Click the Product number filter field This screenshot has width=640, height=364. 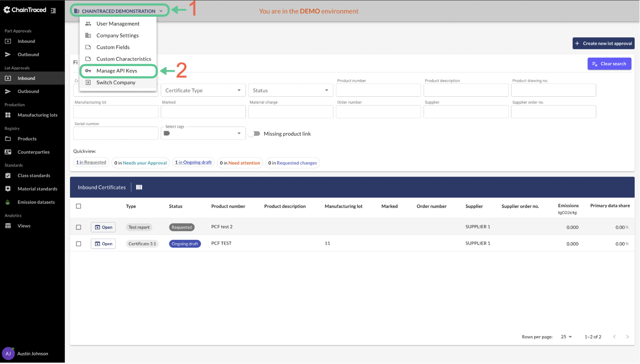(378, 90)
